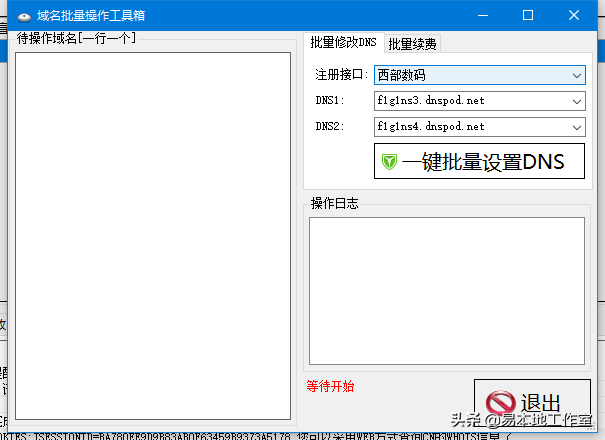Close the 域名批量操作工具箱 window
Image resolution: width=605 pixels, height=440 pixels.
574,15
